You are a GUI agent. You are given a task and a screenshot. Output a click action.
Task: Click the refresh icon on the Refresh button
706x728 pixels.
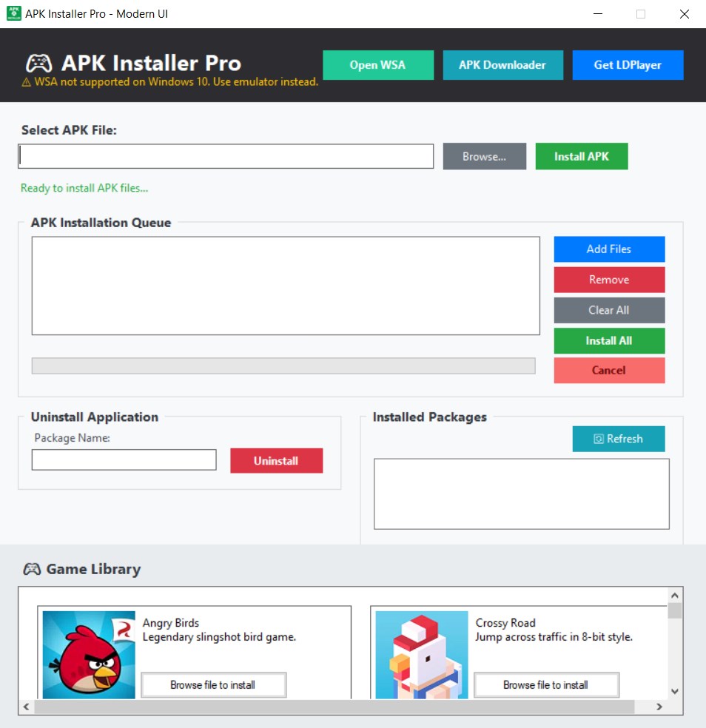pos(601,439)
